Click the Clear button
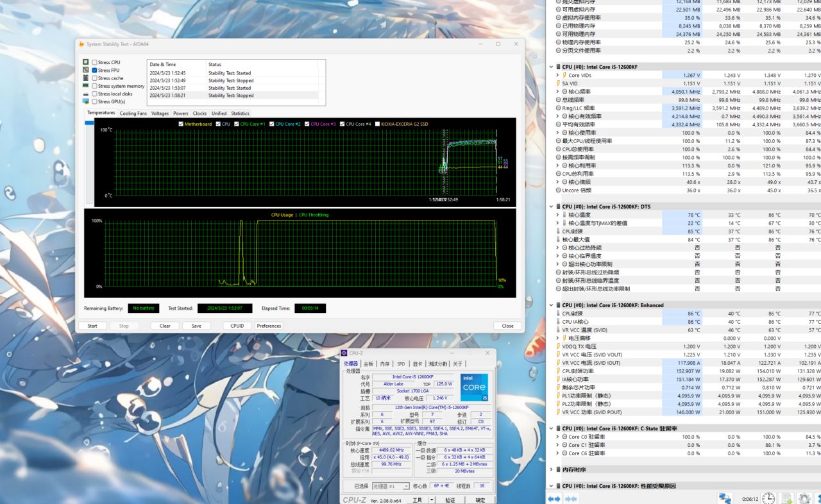The width and height of the screenshot is (821, 504). click(165, 326)
